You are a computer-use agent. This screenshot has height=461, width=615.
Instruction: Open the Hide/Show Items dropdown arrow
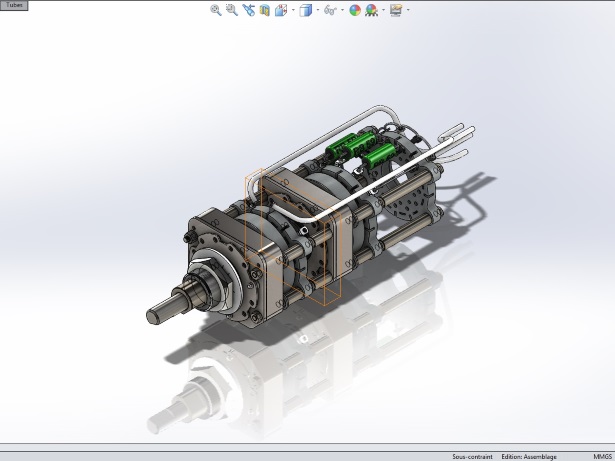coord(341,11)
